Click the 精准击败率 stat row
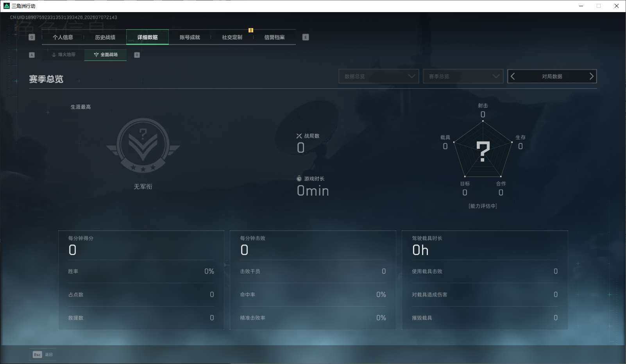Viewport: 626px width, 364px height. 313,318
